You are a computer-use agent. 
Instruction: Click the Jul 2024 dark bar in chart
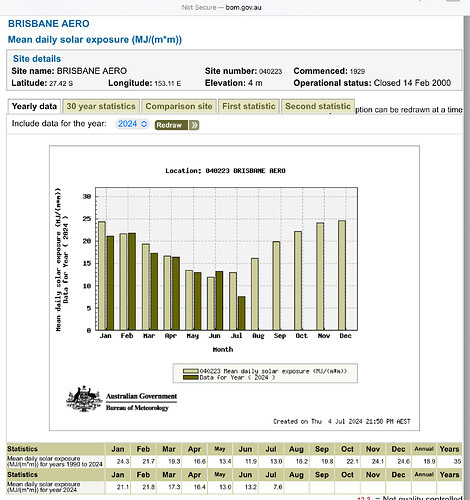click(242, 313)
